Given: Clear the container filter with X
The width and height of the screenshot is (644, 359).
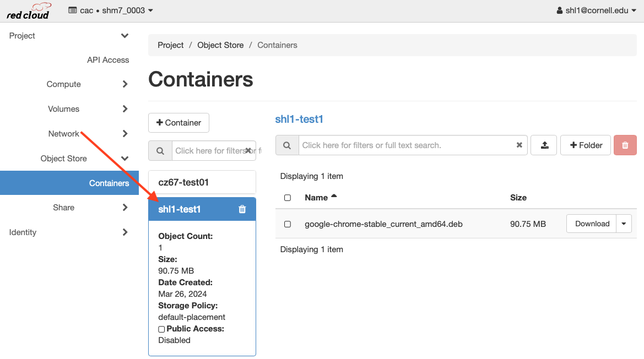Looking at the screenshot, I should pyautogui.click(x=248, y=150).
